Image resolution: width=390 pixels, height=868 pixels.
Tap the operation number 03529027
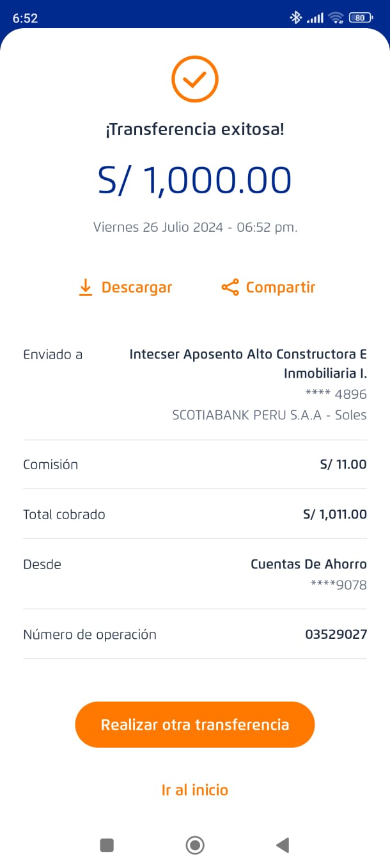336,634
